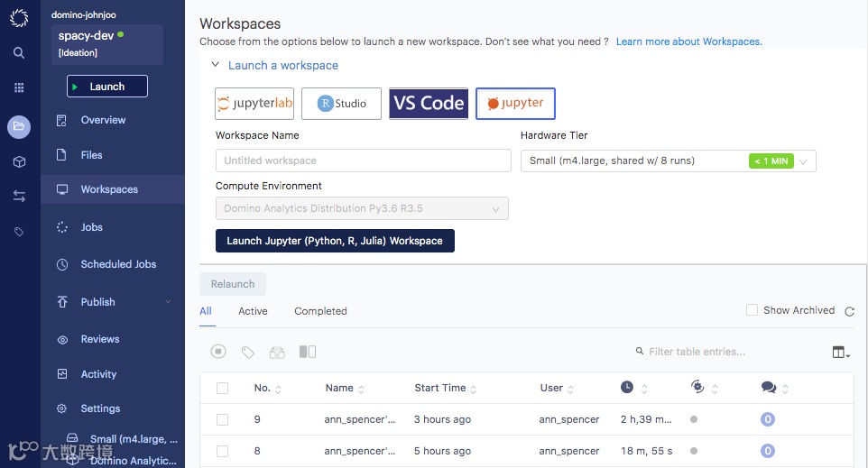Open Jobs in the project sidebar
The width and height of the screenshot is (868, 468).
coord(91,227)
